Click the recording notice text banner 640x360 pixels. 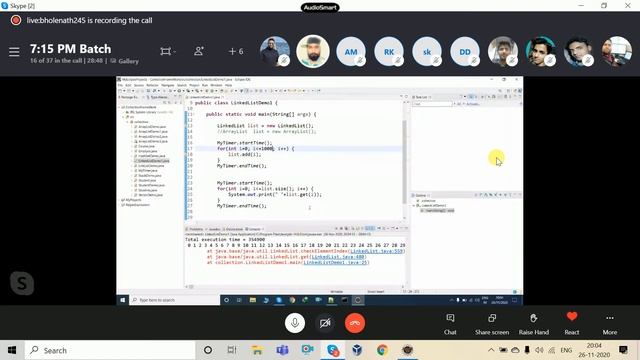pos(89,20)
